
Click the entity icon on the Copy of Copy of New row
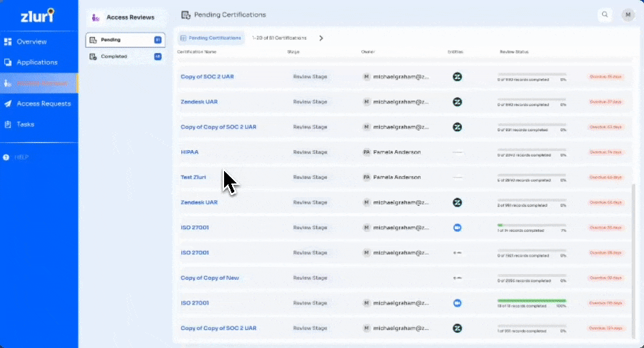click(x=457, y=278)
